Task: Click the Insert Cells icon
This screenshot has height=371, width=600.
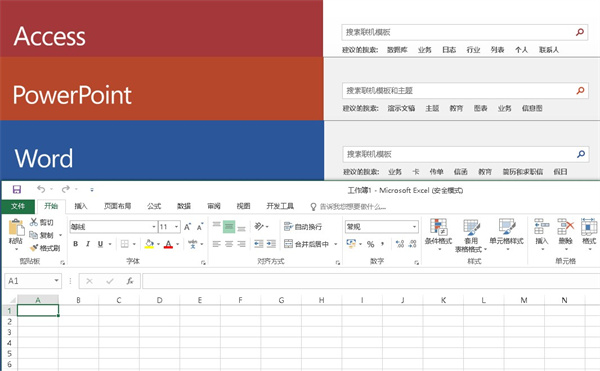Action: tap(541, 226)
